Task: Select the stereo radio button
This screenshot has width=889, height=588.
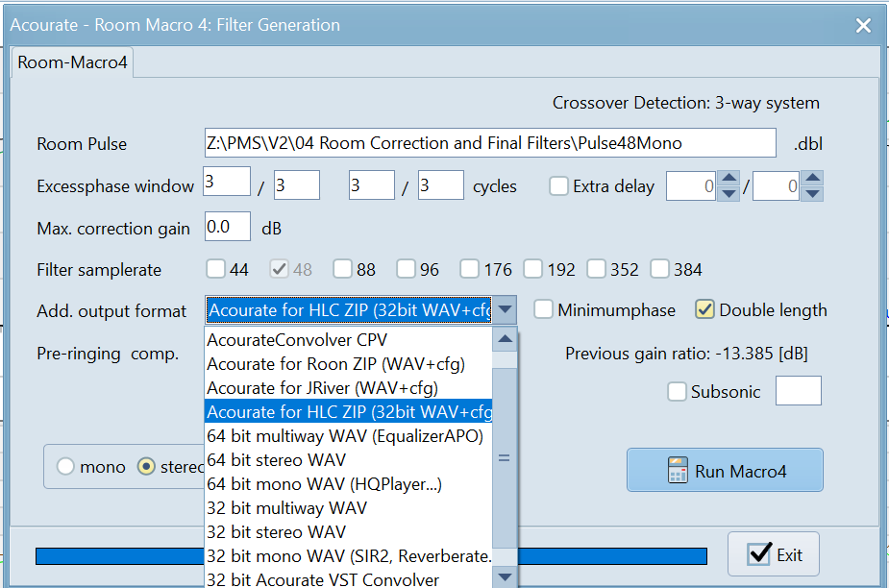Action: point(146,467)
